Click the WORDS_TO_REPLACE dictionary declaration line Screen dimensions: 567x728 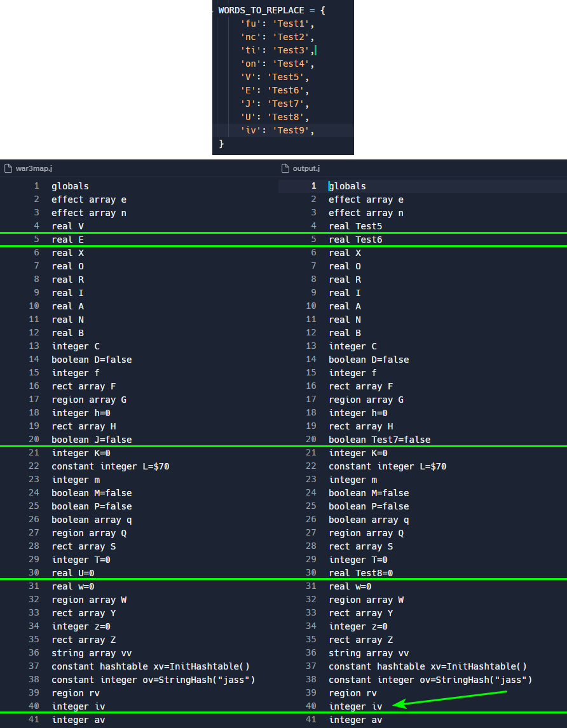[x=272, y=10]
